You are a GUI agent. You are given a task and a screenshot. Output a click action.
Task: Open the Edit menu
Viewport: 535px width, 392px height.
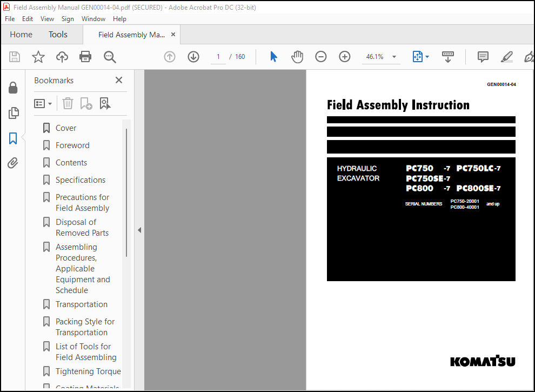click(x=28, y=19)
